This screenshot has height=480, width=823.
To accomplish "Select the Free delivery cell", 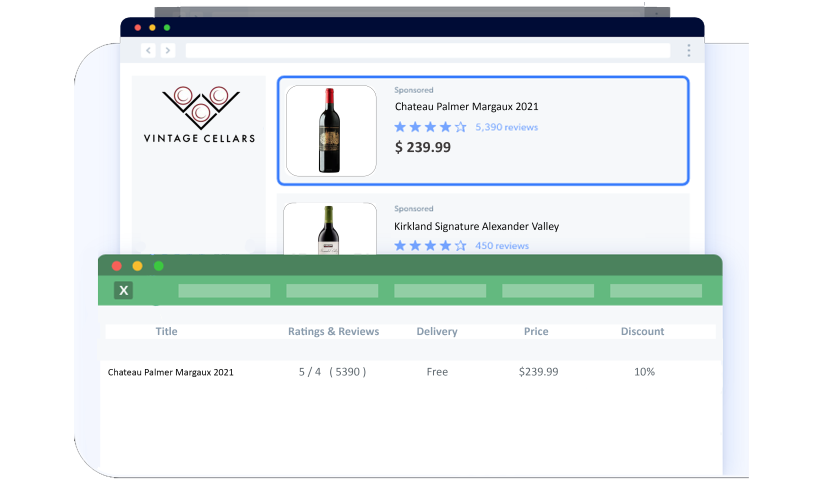I will (x=437, y=372).
